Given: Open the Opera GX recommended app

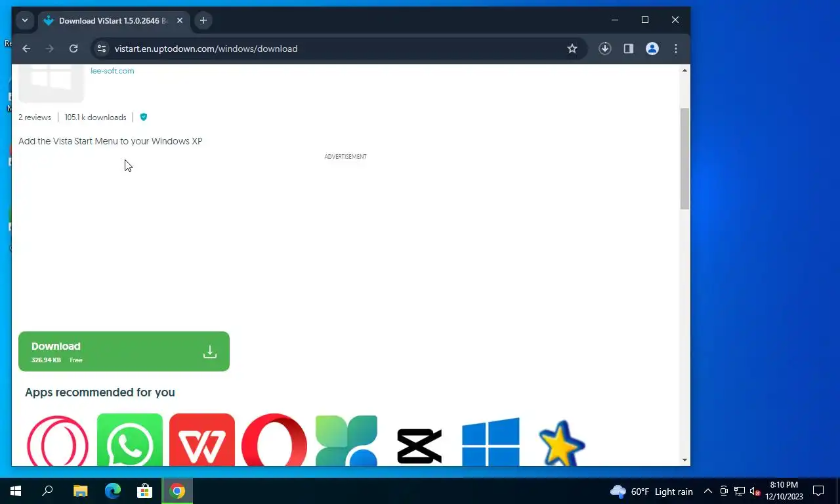Looking at the screenshot, I should [x=58, y=440].
